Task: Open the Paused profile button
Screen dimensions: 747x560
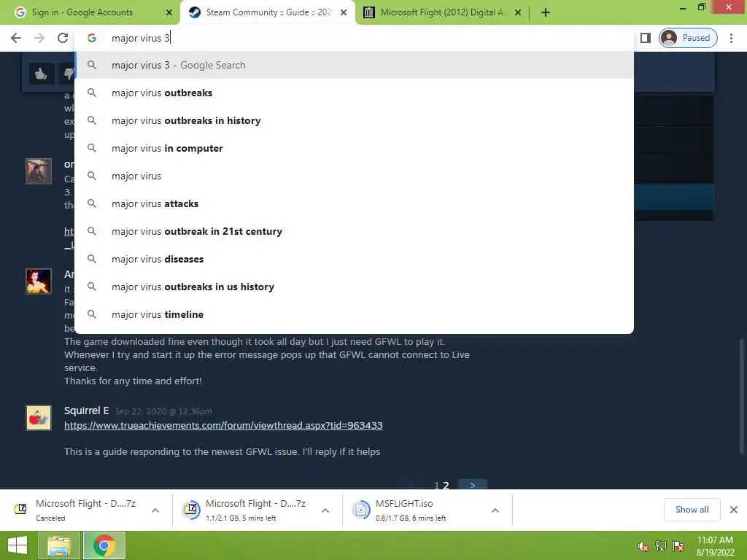Action: click(x=688, y=38)
